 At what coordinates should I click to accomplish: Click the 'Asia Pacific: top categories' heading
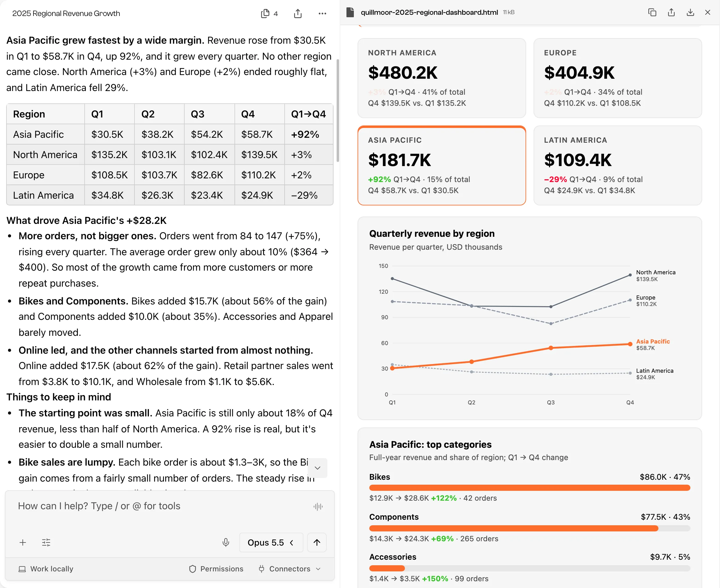pyautogui.click(x=430, y=444)
